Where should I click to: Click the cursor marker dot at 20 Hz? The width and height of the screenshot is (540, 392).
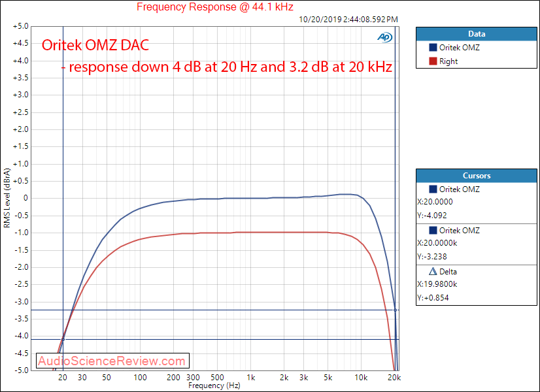tap(63, 340)
